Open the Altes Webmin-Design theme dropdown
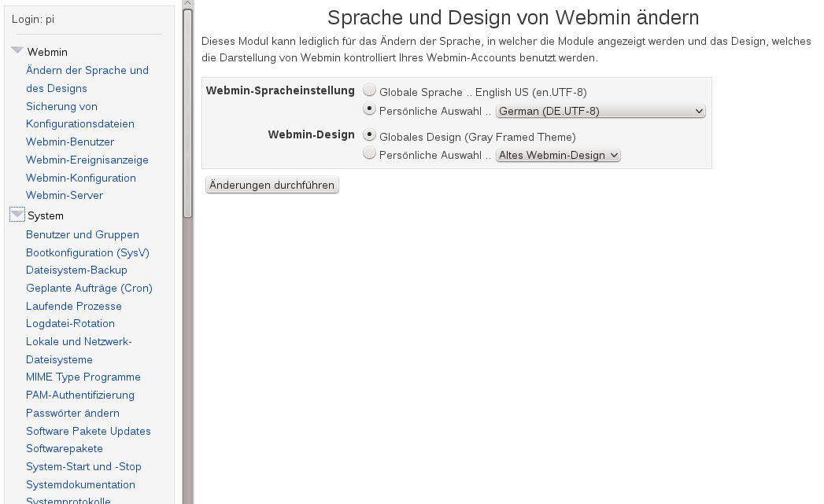Screen dimensions: 824x504 [558, 156]
